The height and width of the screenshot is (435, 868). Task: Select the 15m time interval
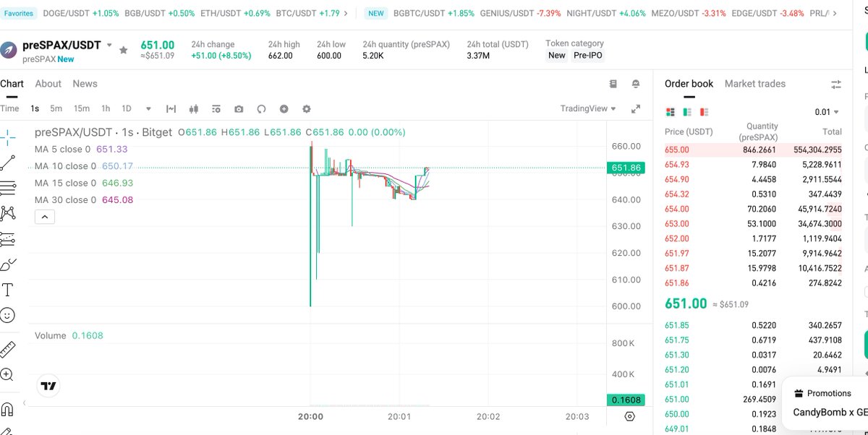(82, 108)
